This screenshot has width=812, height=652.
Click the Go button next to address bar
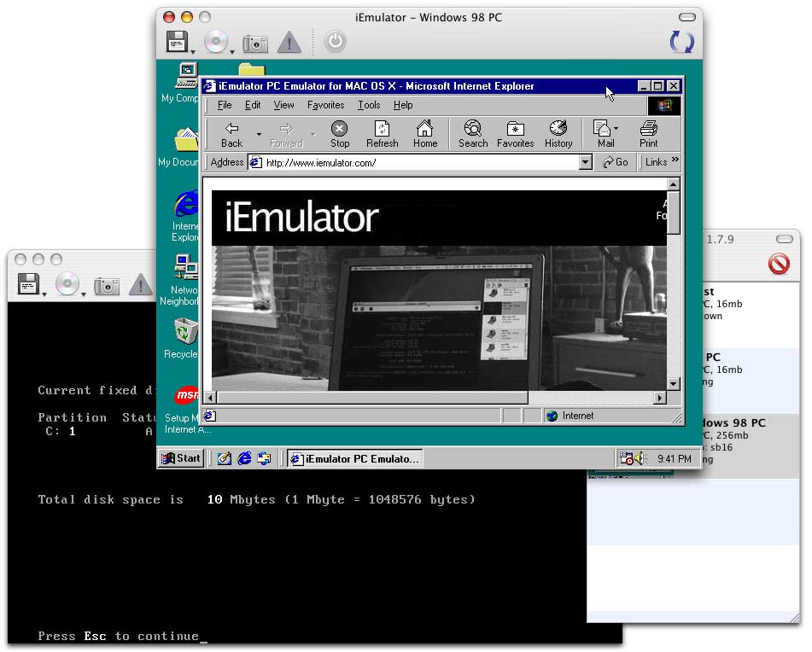point(616,162)
